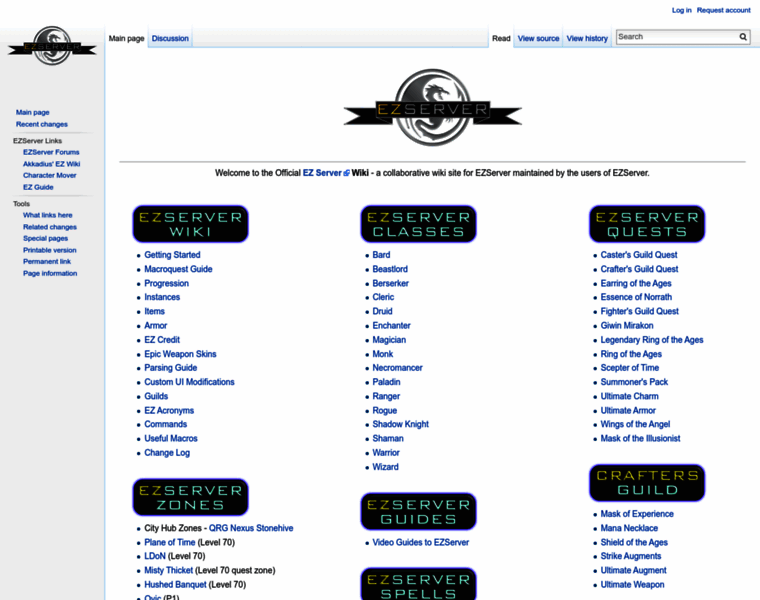
Task: Click Related changes tool link
Action: point(50,227)
